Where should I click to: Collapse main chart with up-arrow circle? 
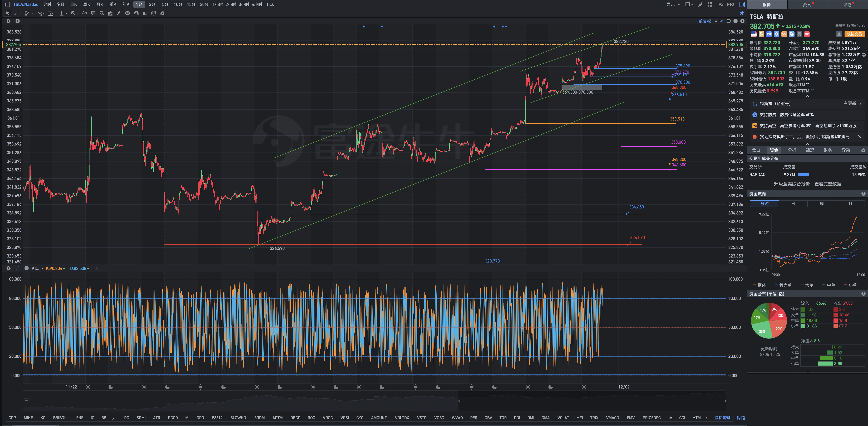point(18,21)
